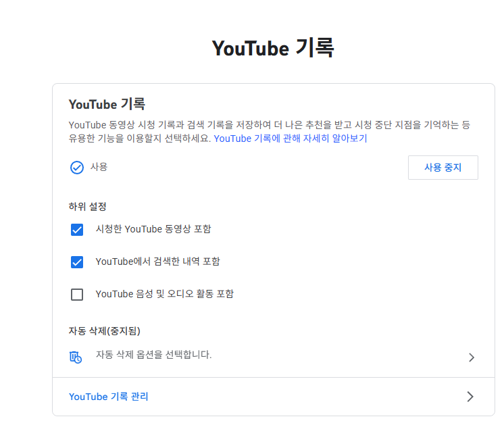
Task: Select 자동 삭제 옵션을 선택합니다. text
Action: click(153, 355)
